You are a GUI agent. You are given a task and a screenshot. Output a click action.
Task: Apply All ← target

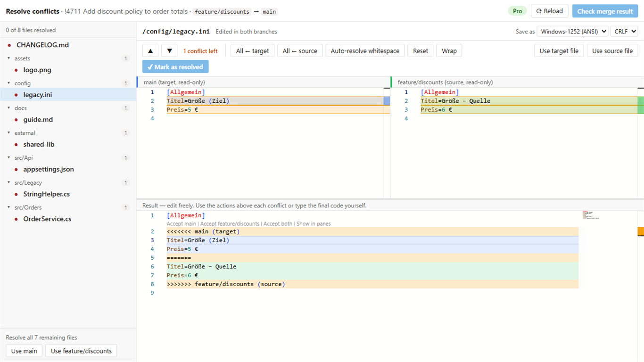click(x=253, y=51)
